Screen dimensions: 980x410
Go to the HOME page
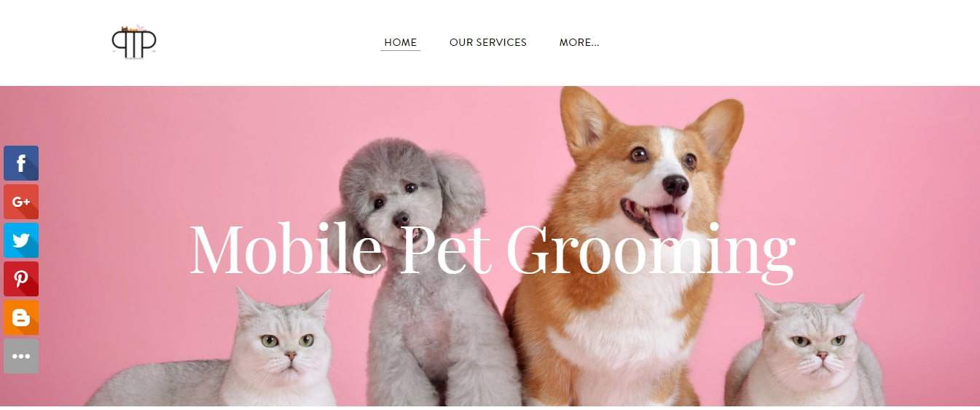coord(400,42)
